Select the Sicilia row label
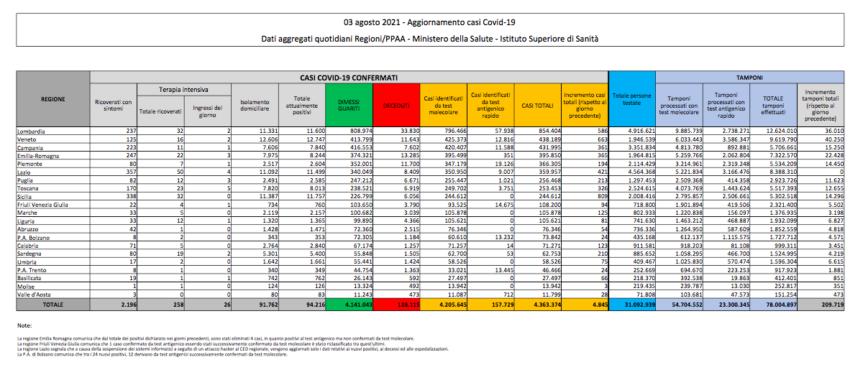The image size is (868, 380). point(27,197)
